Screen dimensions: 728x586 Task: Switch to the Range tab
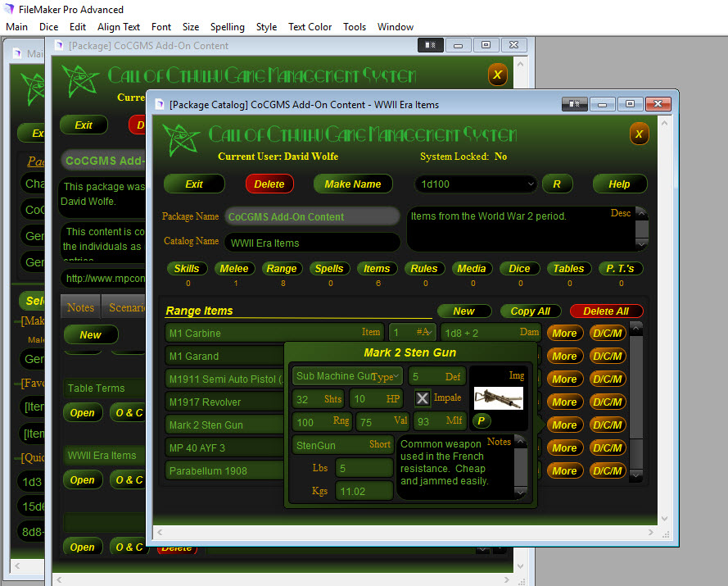[x=282, y=269]
